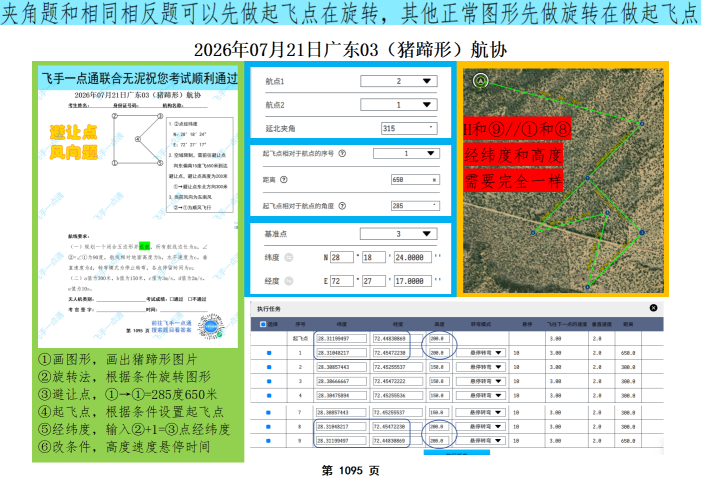The height and width of the screenshot is (496, 701).
Task: Click the 转弯模式 column header
Action: click(481, 324)
